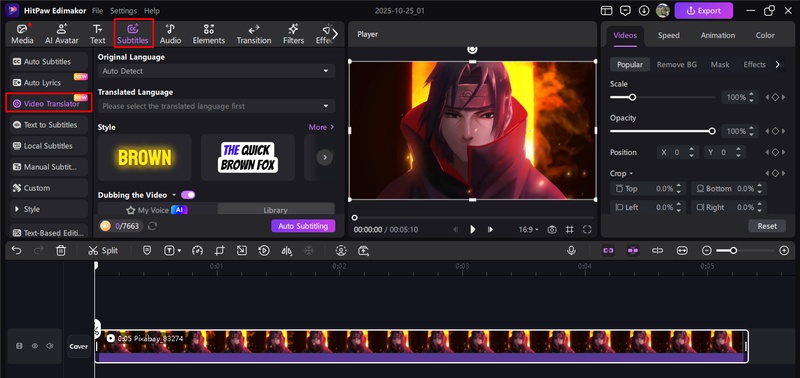Open the Transition tab
Viewport: 800px width, 378px height.
[x=254, y=34]
